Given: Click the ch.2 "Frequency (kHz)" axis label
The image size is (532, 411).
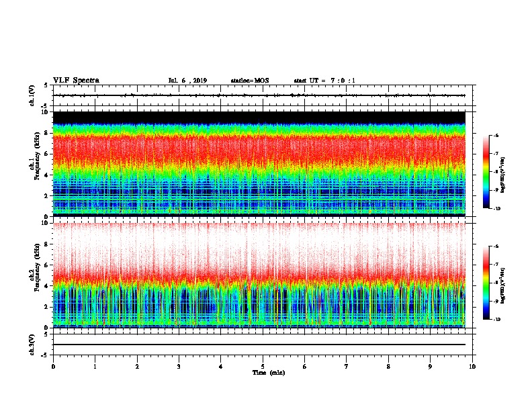Looking at the screenshot, I should 37,267.
